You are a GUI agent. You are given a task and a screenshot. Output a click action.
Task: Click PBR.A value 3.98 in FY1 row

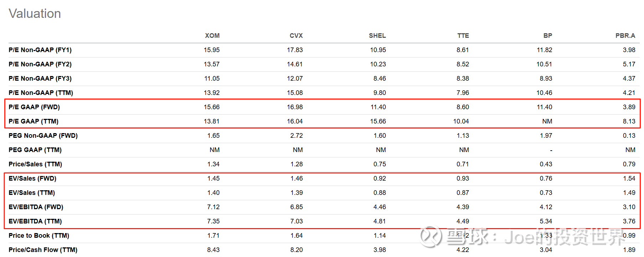pos(629,50)
